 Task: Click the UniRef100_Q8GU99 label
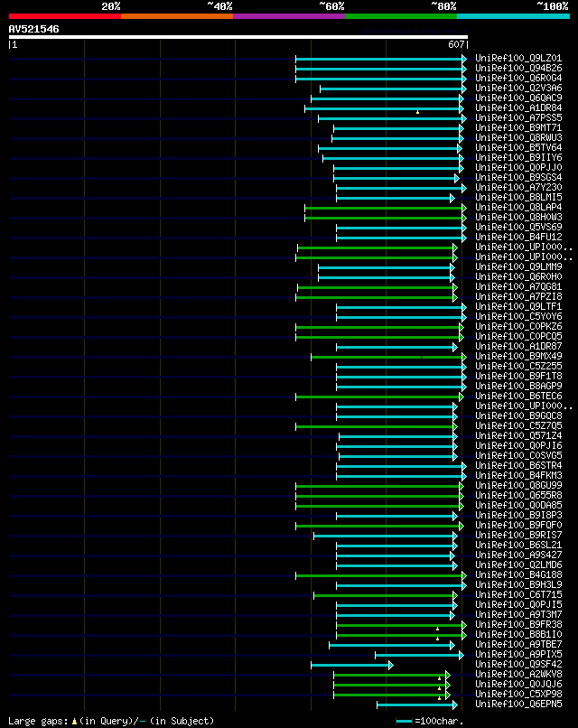(518, 485)
